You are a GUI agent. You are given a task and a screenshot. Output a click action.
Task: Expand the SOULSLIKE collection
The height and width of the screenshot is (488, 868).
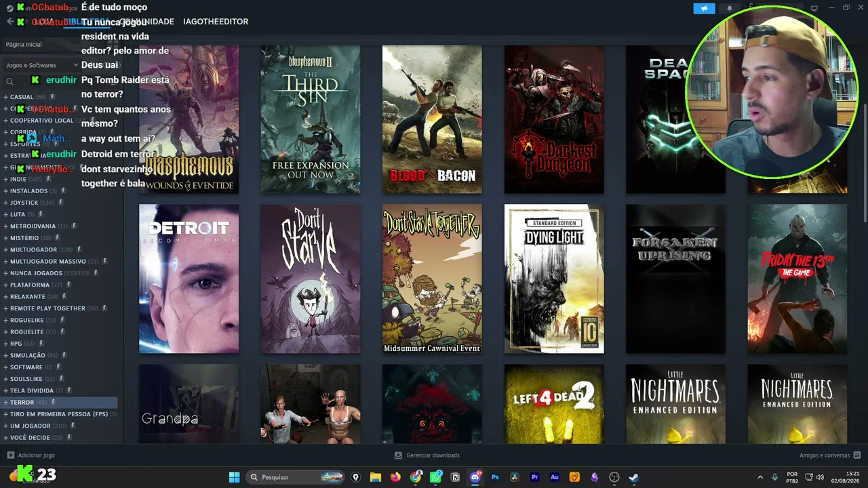coord(5,379)
